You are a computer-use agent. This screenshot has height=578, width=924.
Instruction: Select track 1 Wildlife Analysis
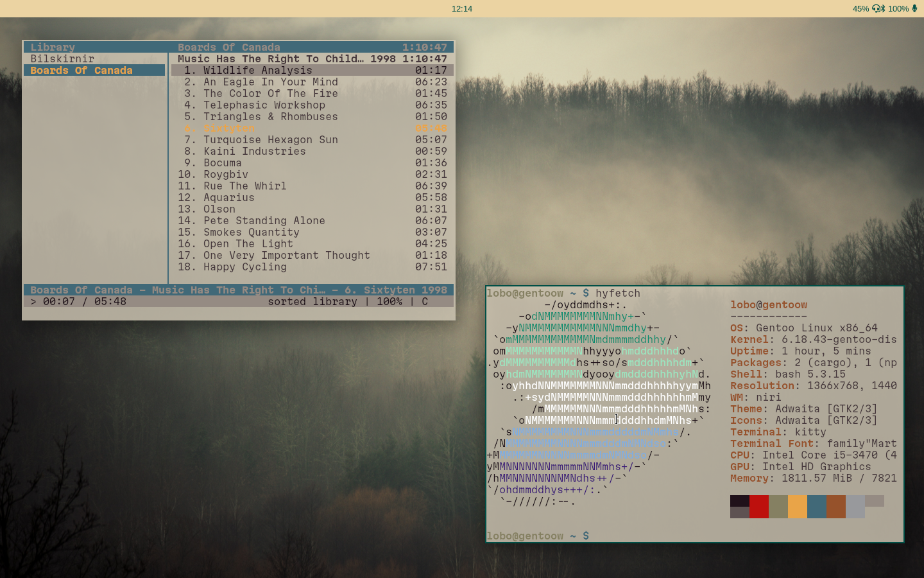[x=312, y=70]
